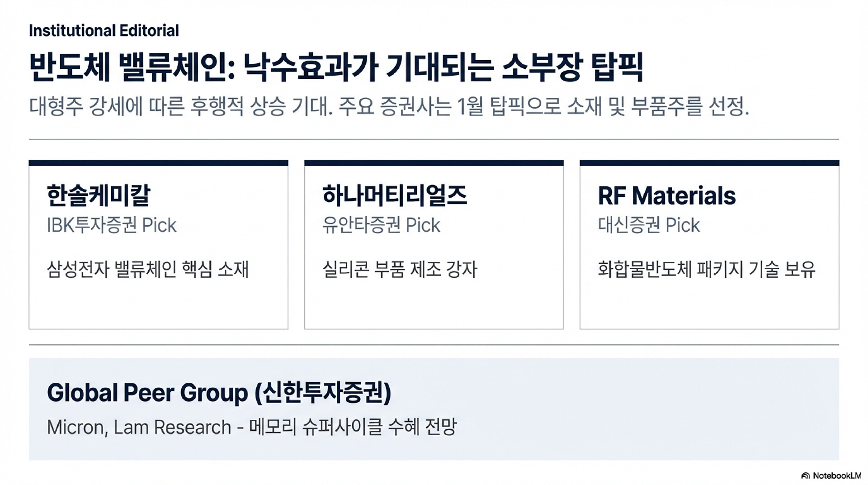Click 화합물반도체 패키지 기술 보유 text
The width and height of the screenshot is (868, 485).
[707, 269]
